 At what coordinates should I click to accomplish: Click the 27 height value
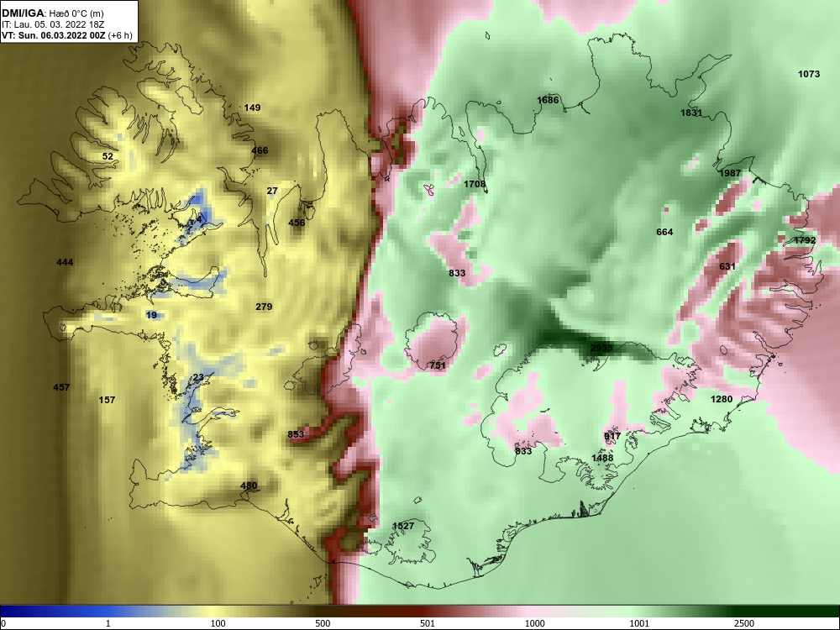tap(272, 191)
